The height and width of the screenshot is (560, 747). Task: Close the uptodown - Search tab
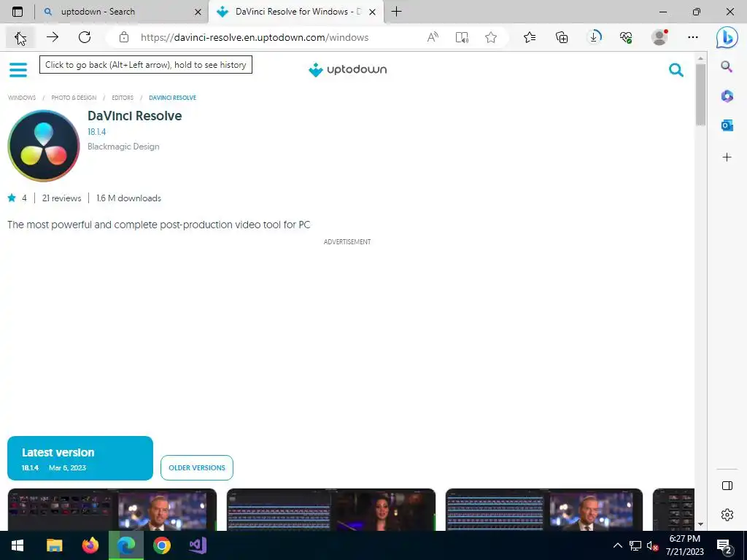[x=198, y=12]
